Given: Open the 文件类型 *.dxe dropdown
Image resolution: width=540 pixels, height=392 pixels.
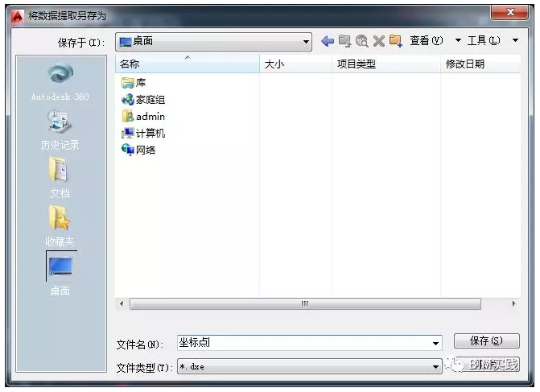Looking at the screenshot, I should click(x=309, y=366).
